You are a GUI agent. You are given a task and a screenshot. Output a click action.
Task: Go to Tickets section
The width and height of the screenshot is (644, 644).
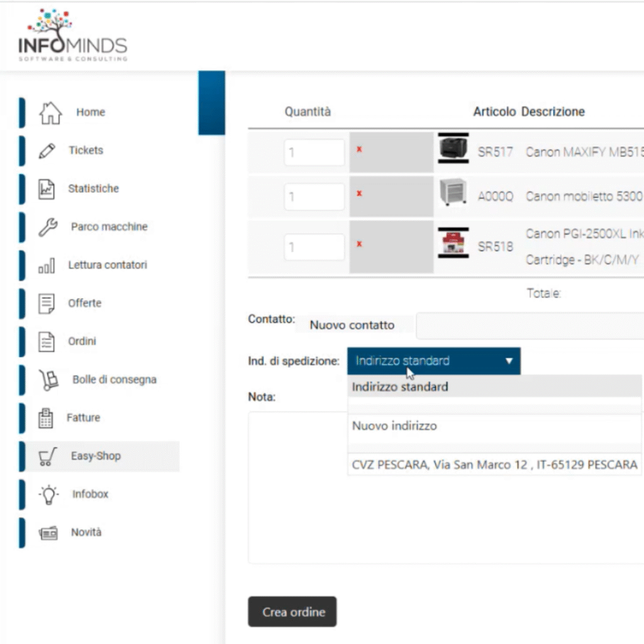(x=86, y=150)
